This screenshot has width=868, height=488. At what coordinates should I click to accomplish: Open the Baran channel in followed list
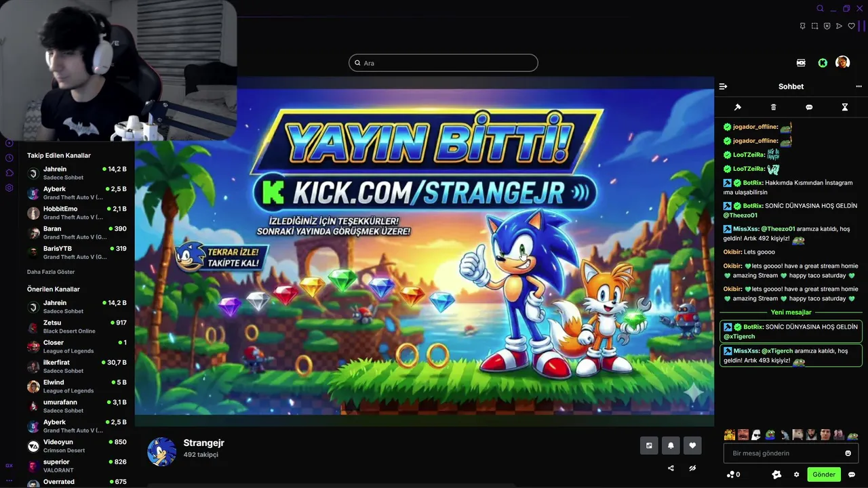77,232
